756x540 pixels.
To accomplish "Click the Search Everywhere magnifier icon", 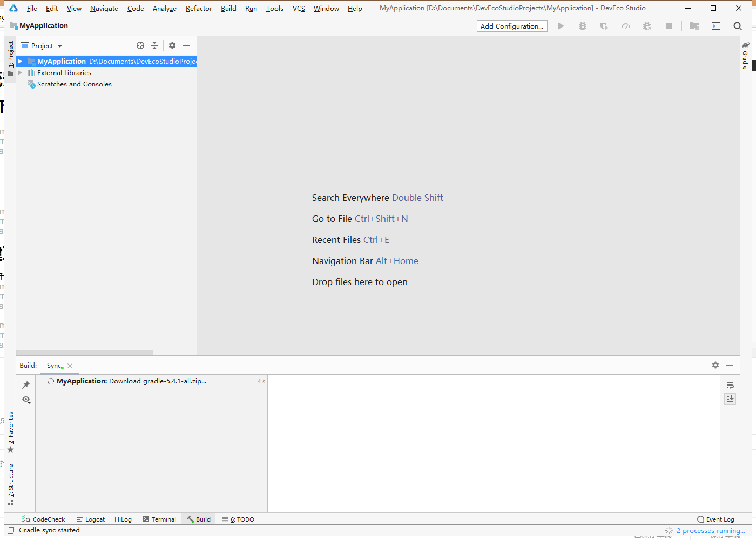I will [x=738, y=26].
